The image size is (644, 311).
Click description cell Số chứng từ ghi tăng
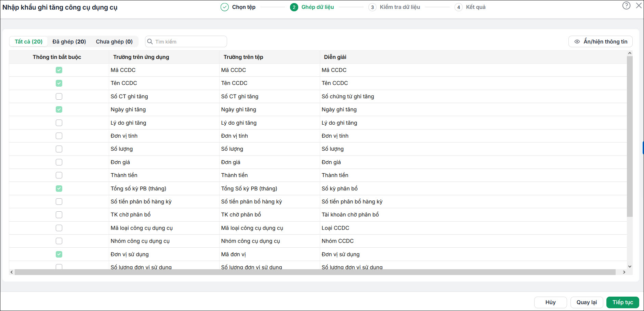(473, 96)
